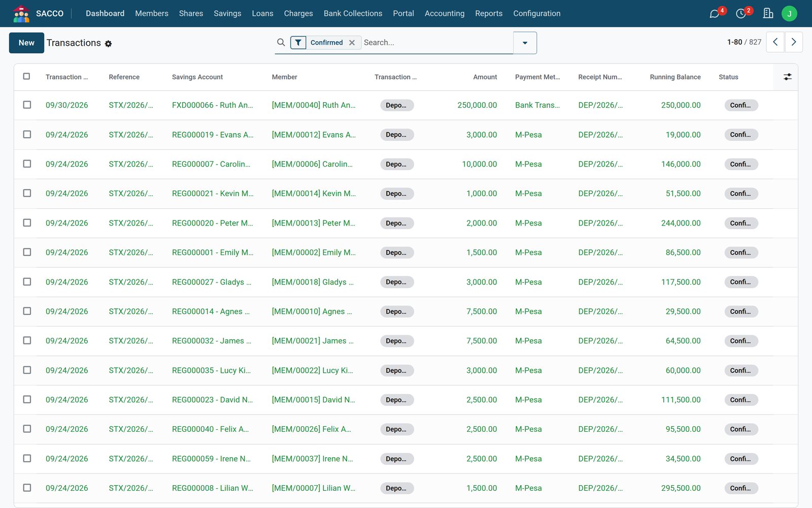Image resolution: width=812 pixels, height=508 pixels.
Task: Create a New transaction
Action: [x=26, y=43]
